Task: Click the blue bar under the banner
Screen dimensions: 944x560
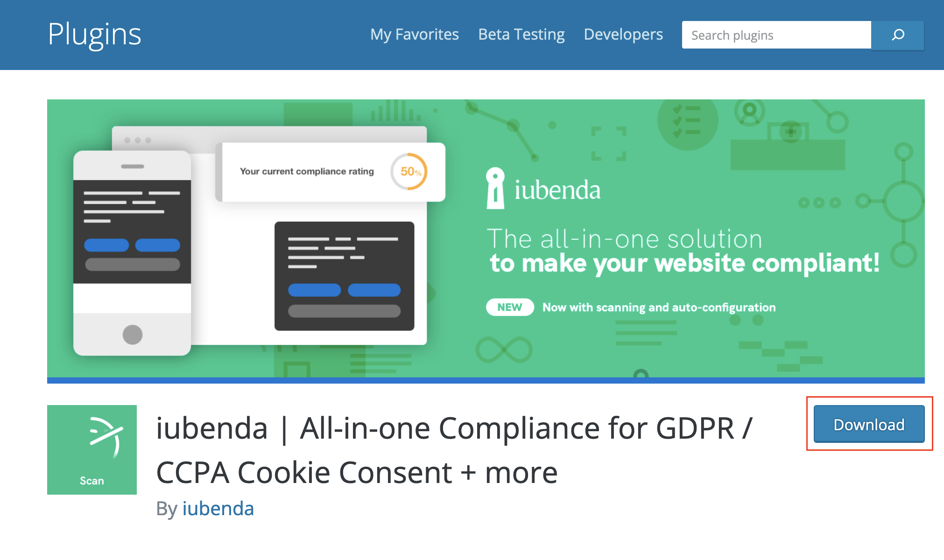Action: click(x=486, y=380)
